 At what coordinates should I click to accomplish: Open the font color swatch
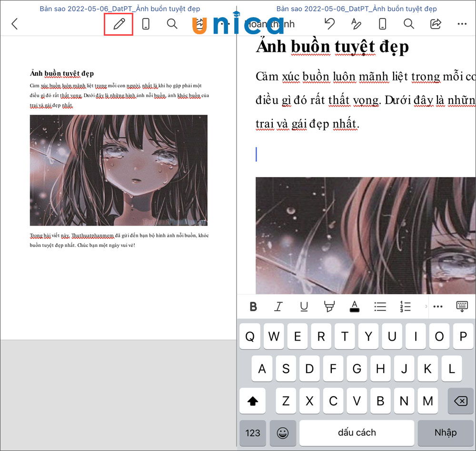coord(354,306)
